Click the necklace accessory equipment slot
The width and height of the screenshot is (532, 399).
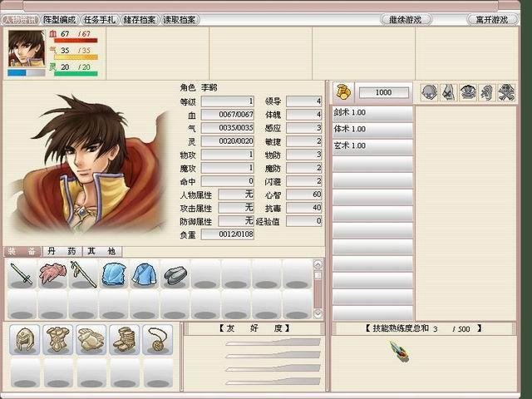[158, 340]
